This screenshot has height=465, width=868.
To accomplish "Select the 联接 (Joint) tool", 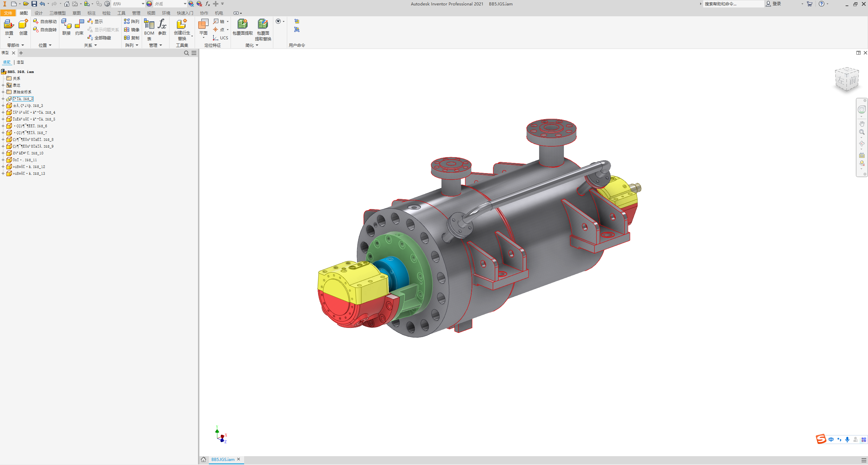I will tap(66, 24).
